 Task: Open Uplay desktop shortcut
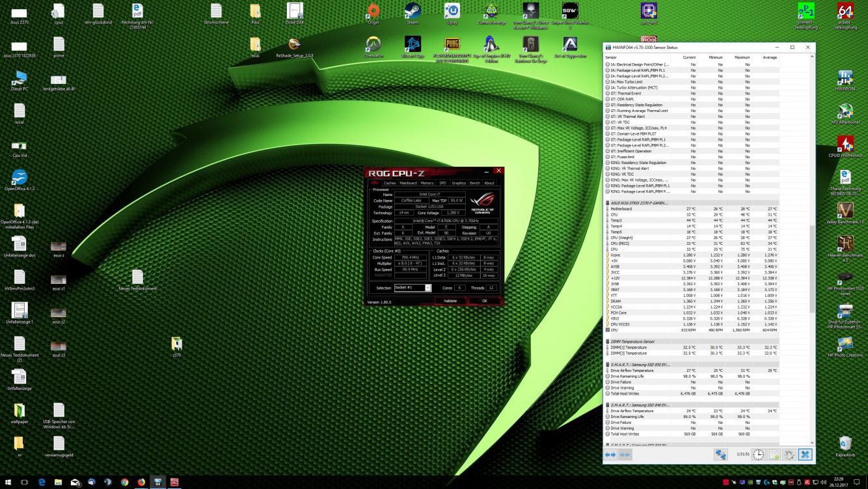point(452,14)
